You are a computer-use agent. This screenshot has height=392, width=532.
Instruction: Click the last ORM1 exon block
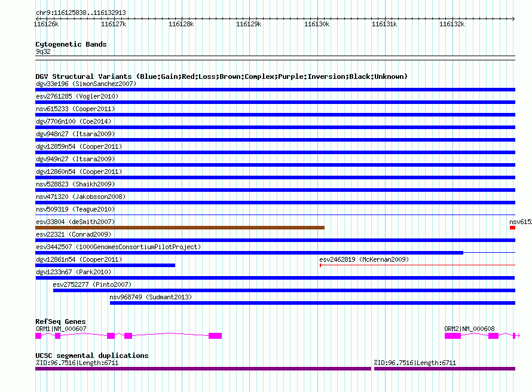point(215,336)
